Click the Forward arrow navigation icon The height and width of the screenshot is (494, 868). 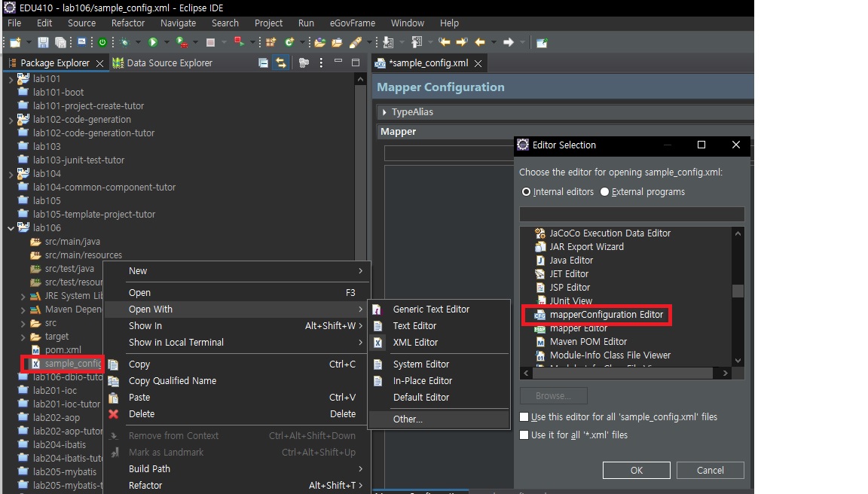[x=508, y=43]
